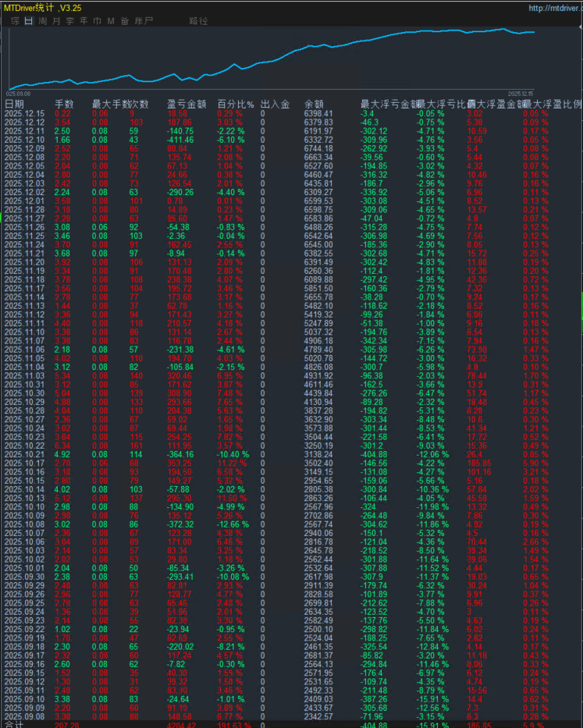Viewport: 583px width, 728px height.
Task: Click the -7.15 % drawdown cell
Action: pyautogui.click(x=430, y=341)
